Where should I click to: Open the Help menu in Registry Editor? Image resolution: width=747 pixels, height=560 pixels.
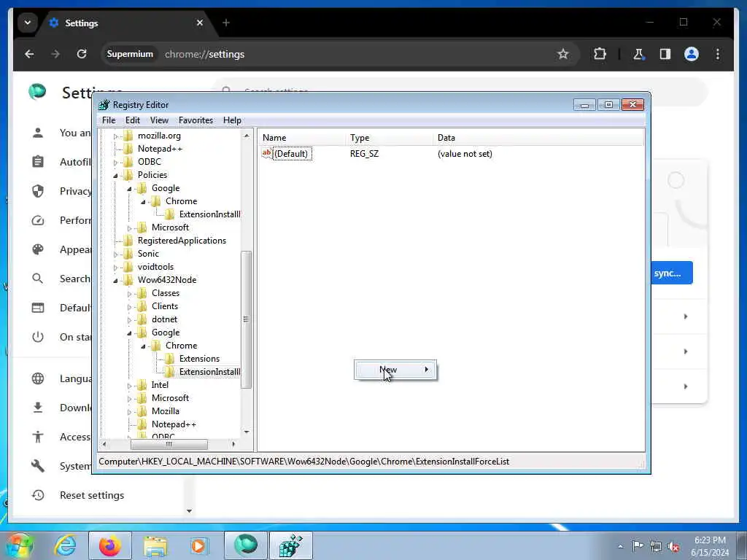(232, 120)
